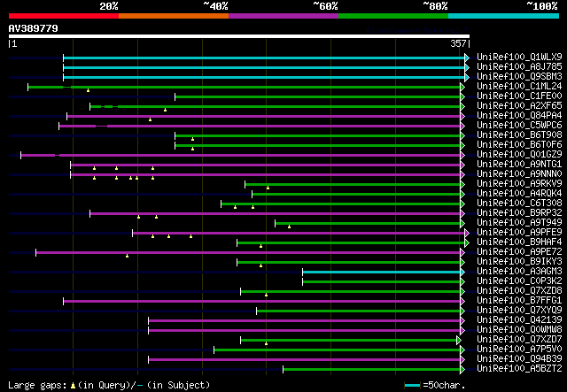Screen dimensions: 567x392
Task: Open the UniRef100_Q9SBM3 hit
Action: pos(519,76)
